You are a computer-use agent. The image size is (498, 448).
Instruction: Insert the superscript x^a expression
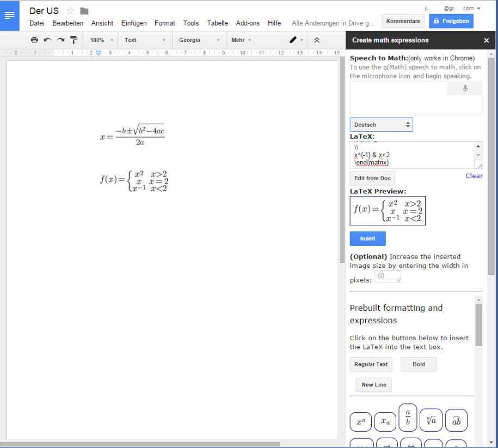(x=360, y=421)
